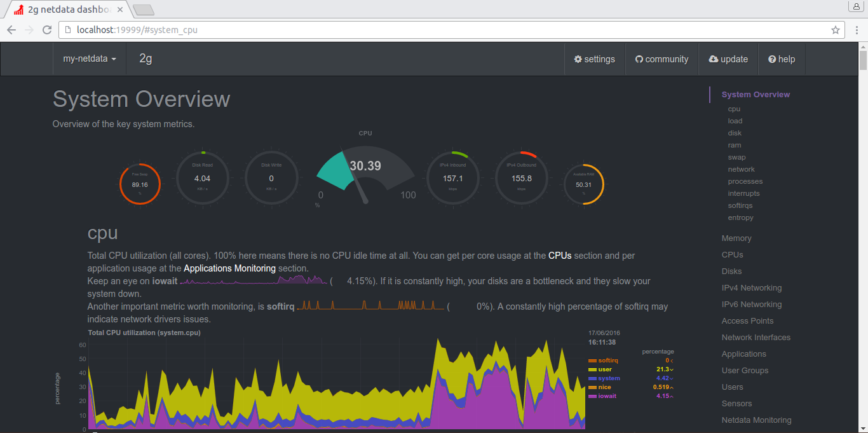Reload the page with the refresh icon
The image size is (868, 433).
(47, 30)
